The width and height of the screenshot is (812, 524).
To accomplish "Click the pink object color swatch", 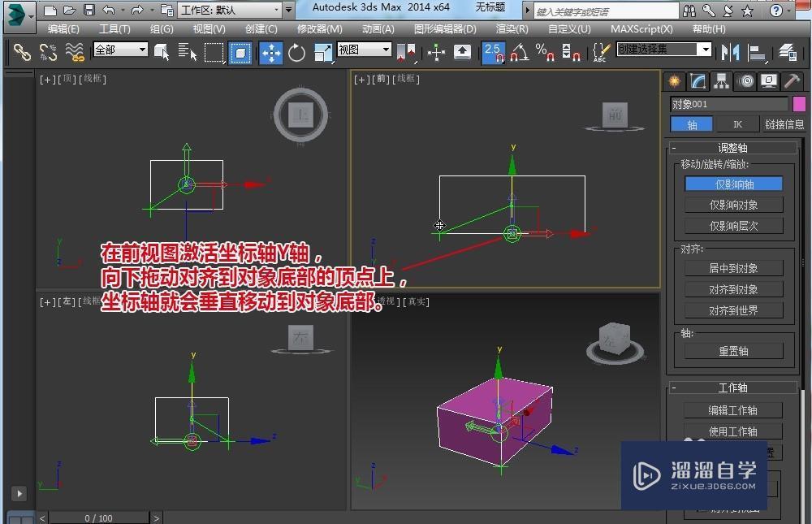I will [x=798, y=104].
